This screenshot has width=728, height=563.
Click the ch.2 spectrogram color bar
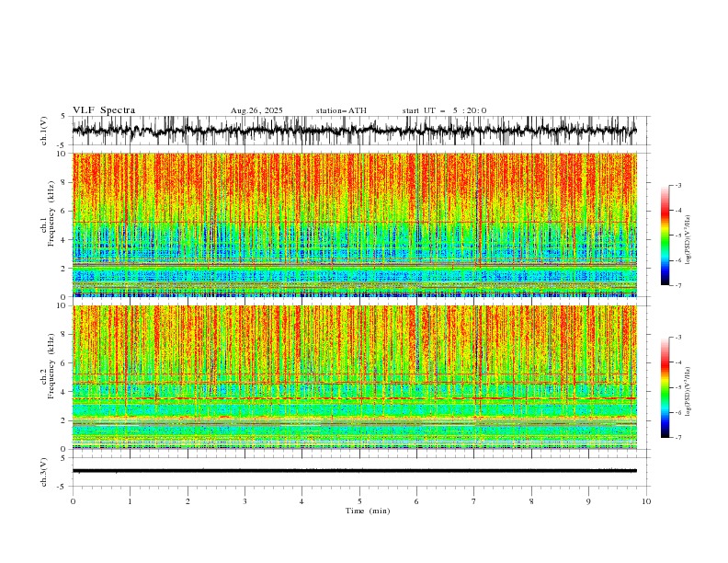(x=665, y=387)
